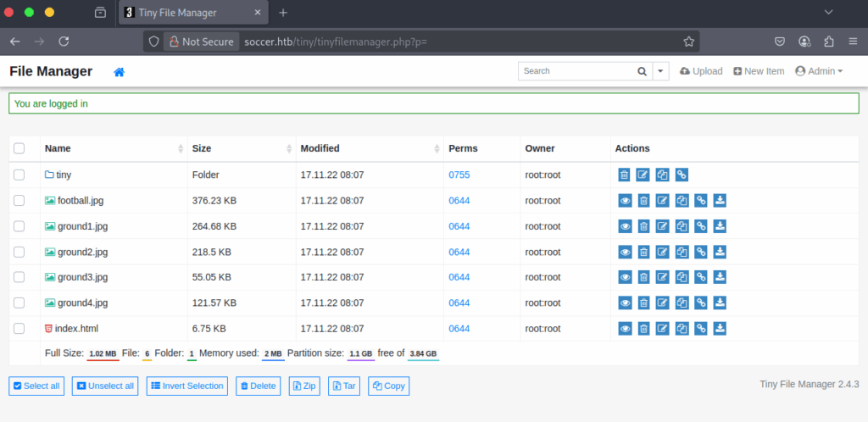
Task: Open the Upload page
Action: tap(701, 71)
